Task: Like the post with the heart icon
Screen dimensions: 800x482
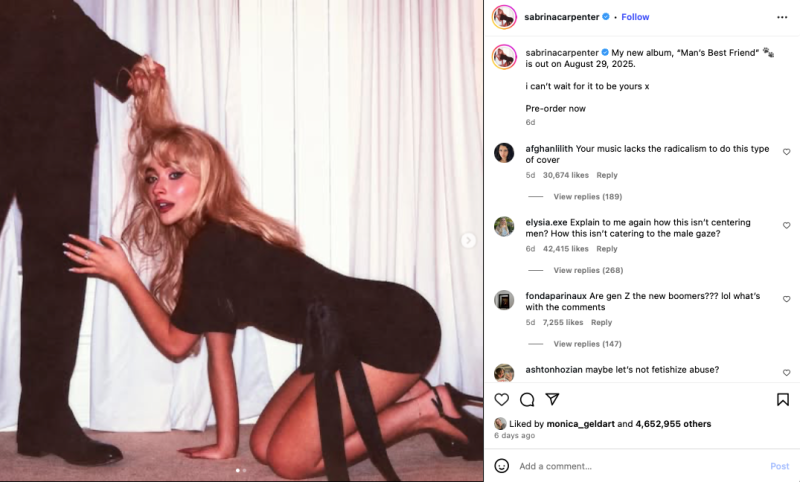Action: pyautogui.click(x=502, y=399)
